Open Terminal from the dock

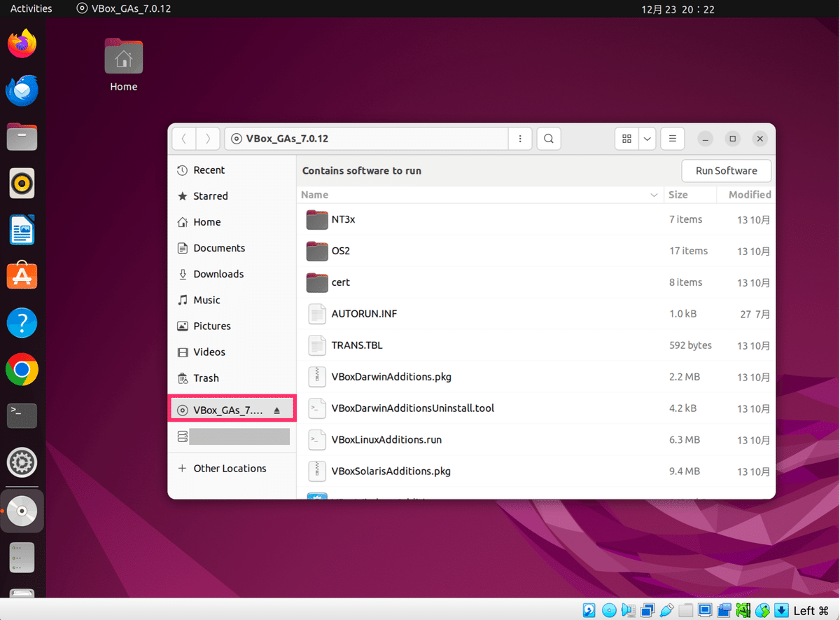coord(22,416)
